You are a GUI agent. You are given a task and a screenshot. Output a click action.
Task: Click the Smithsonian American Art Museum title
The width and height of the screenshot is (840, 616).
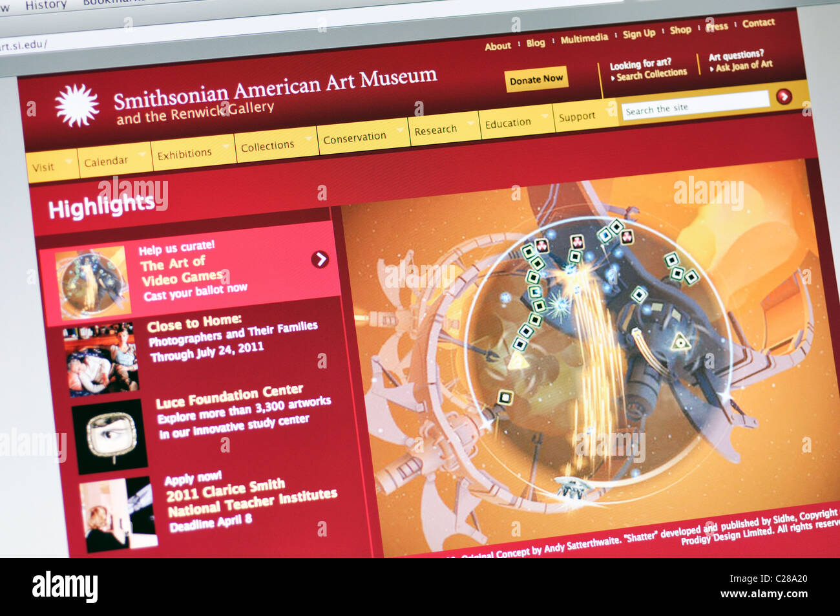click(x=275, y=88)
